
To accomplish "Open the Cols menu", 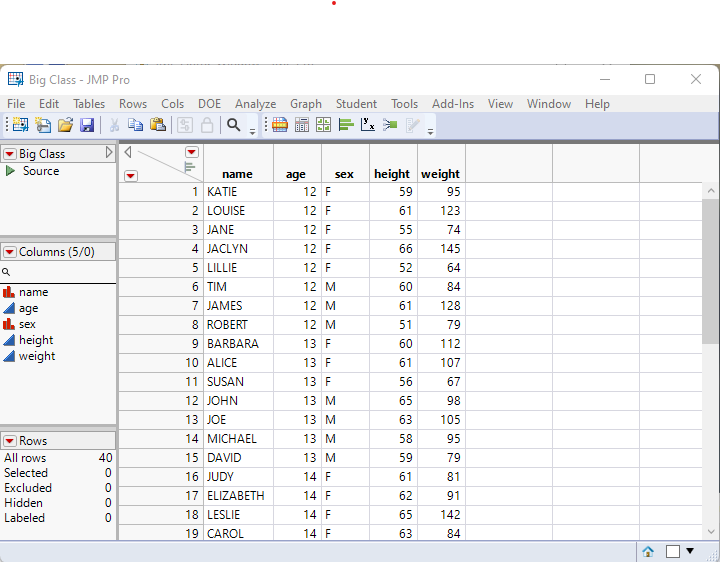I will [172, 104].
